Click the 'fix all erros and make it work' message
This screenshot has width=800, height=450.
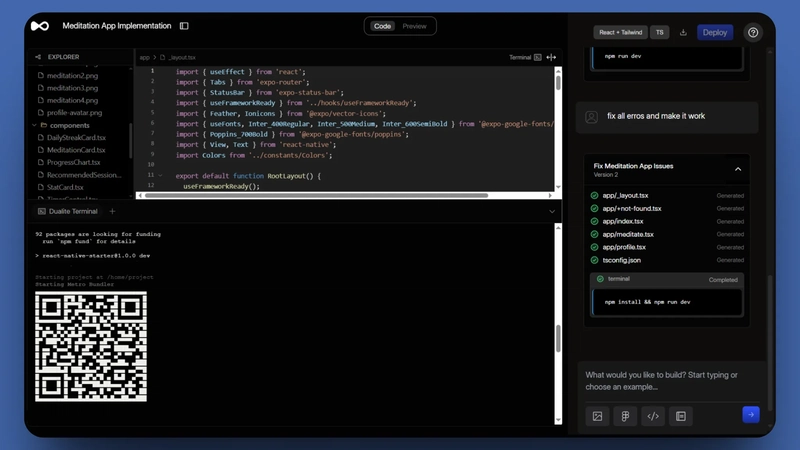656,116
